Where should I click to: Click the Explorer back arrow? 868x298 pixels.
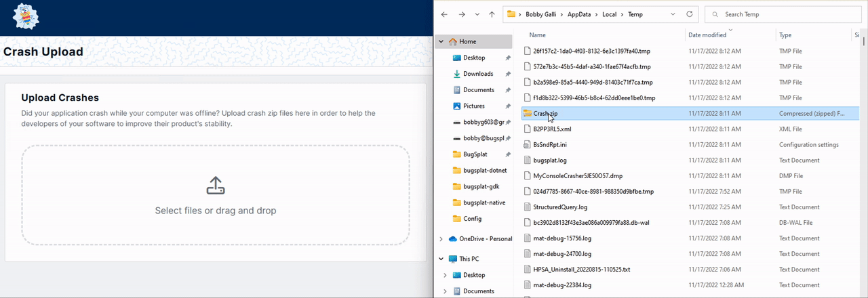tap(444, 14)
